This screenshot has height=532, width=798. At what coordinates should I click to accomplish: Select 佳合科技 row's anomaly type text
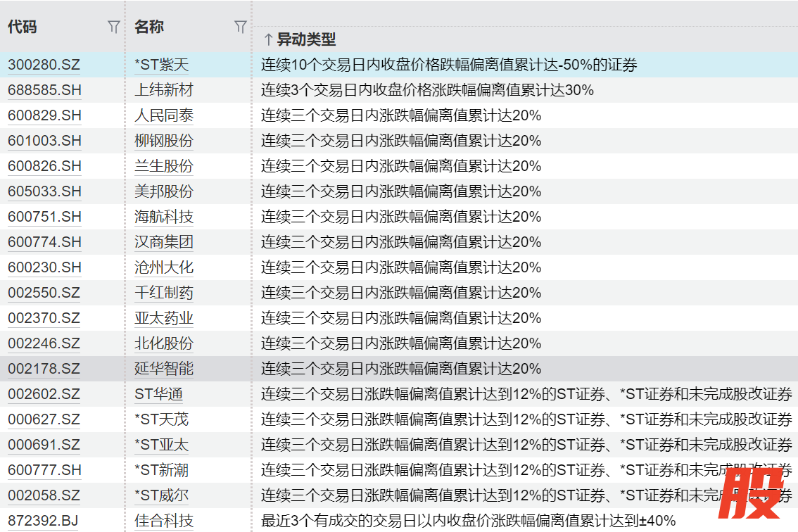click(468, 521)
